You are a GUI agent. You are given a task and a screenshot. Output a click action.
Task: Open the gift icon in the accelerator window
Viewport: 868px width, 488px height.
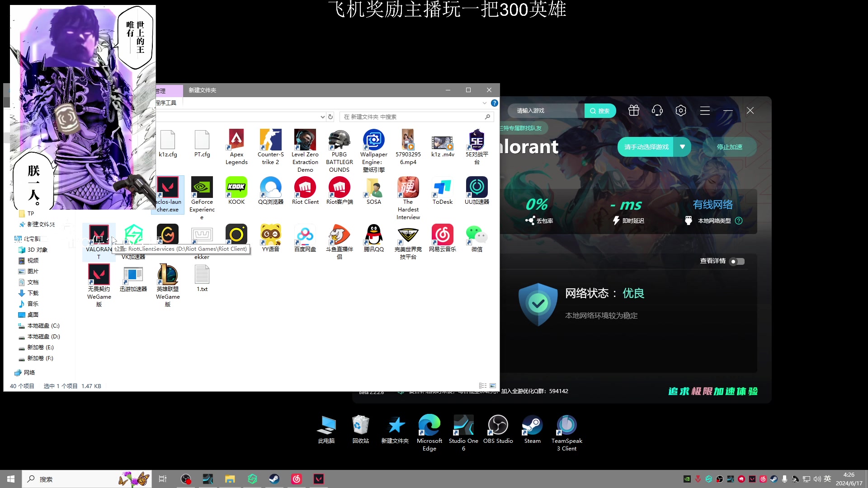[x=634, y=111]
